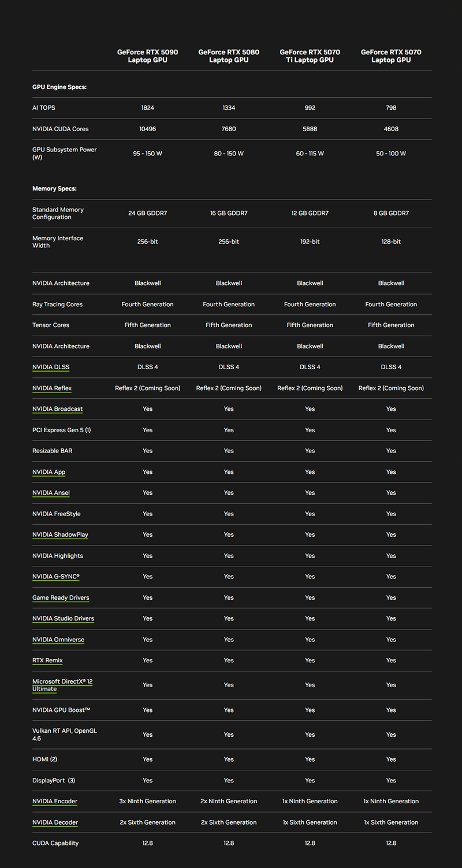Open the NVIDIA G-SYNC link
The image size is (462, 868).
[56, 577]
